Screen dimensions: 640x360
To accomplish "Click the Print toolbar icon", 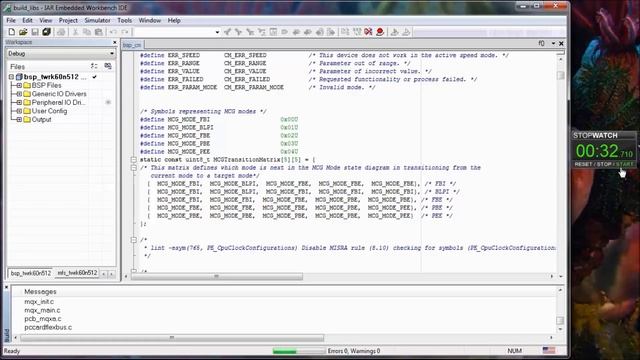I will [x=61, y=32].
